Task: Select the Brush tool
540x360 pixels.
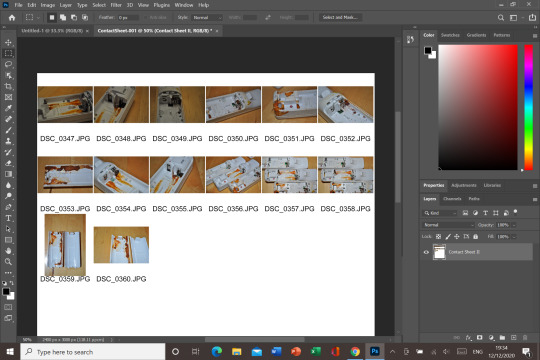Action: pyautogui.click(x=8, y=130)
